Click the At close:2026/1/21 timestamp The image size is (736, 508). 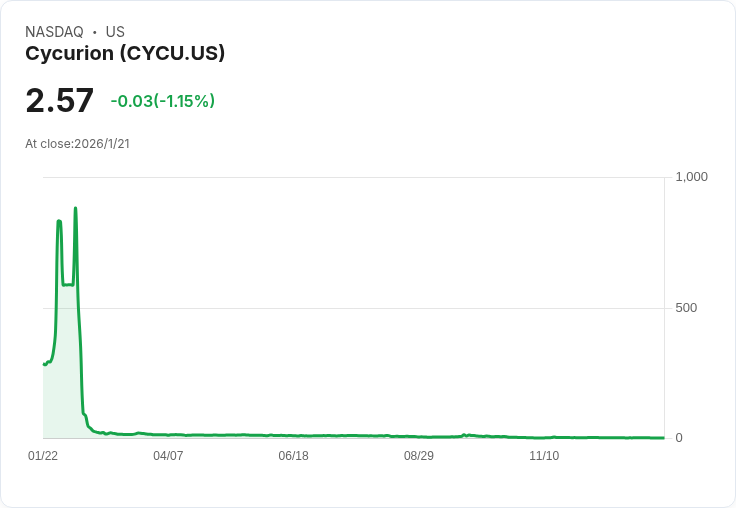[77, 144]
